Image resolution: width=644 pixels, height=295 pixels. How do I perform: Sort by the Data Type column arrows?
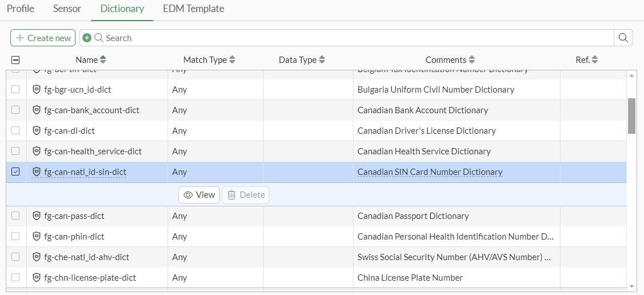pyautogui.click(x=322, y=60)
